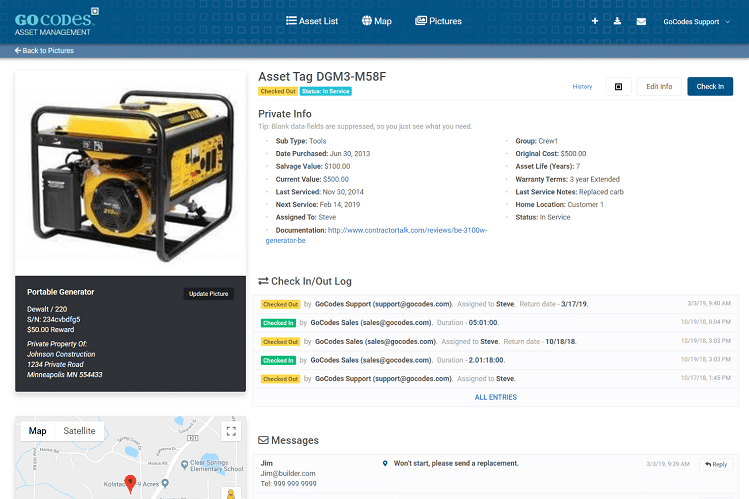Click the Acres place marker on map
The width and height of the screenshot is (749, 499).
(165, 483)
